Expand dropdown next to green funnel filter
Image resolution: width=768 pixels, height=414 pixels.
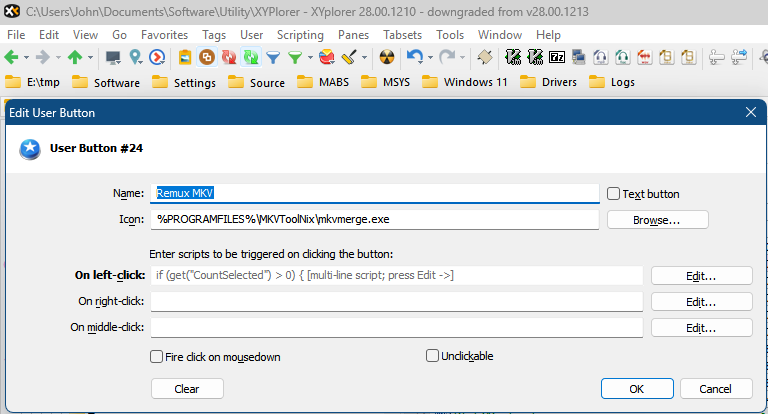pyautogui.click(x=310, y=57)
